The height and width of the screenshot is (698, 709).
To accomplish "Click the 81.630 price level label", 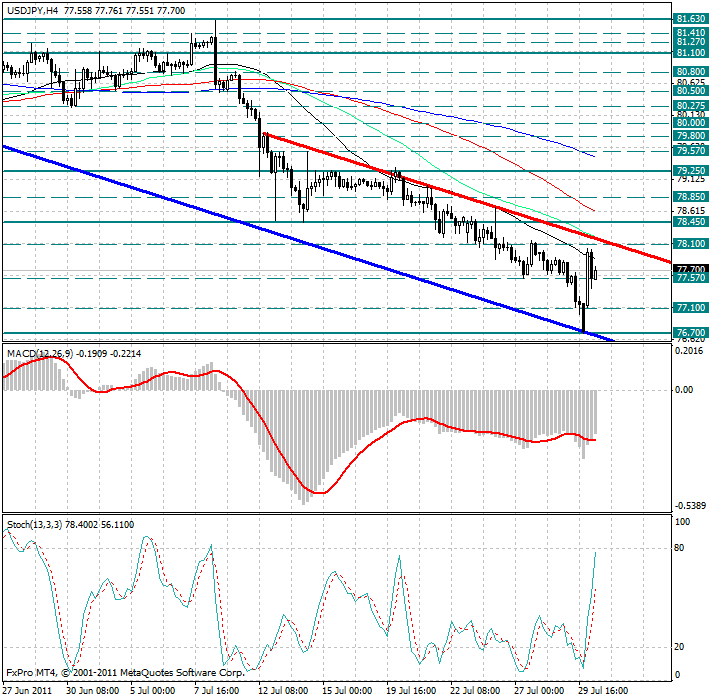I will click(x=691, y=19).
